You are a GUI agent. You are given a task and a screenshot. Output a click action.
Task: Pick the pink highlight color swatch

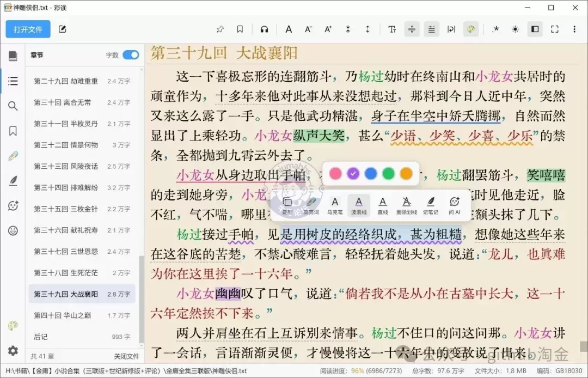[335, 174]
